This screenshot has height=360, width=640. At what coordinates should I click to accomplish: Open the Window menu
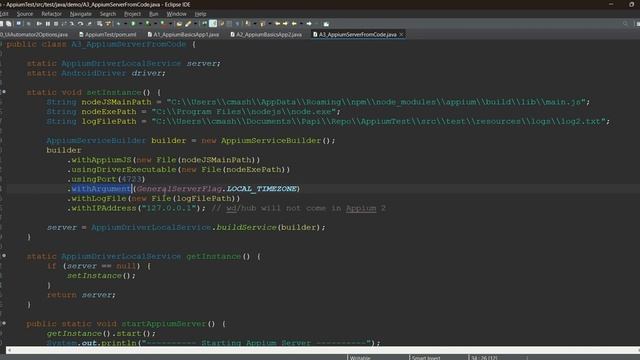(x=176, y=14)
